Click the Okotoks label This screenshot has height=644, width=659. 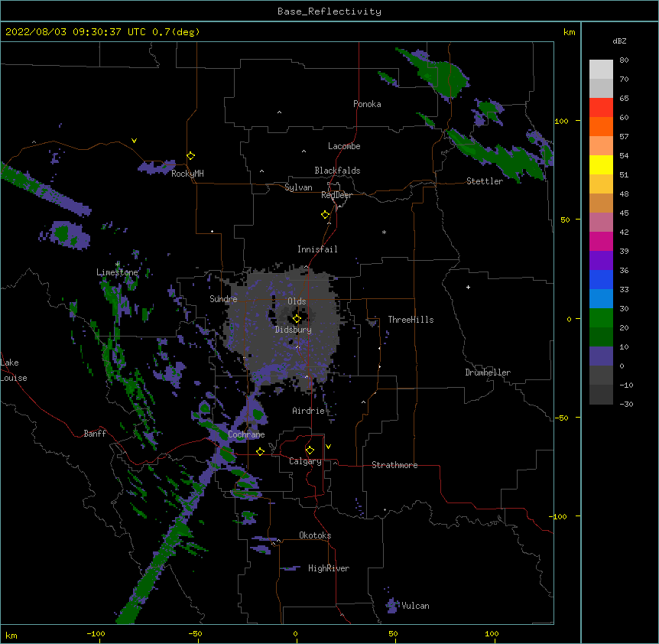coord(315,535)
